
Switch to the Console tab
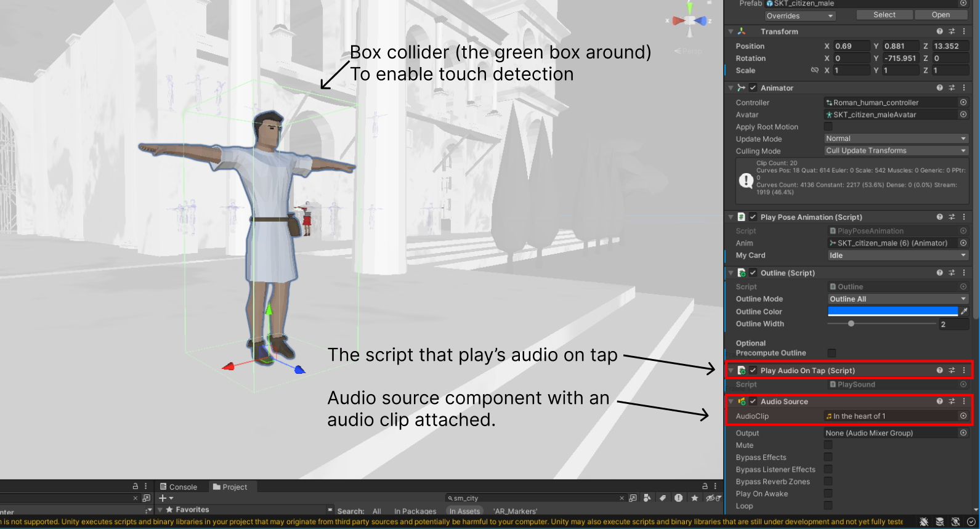[179, 487]
